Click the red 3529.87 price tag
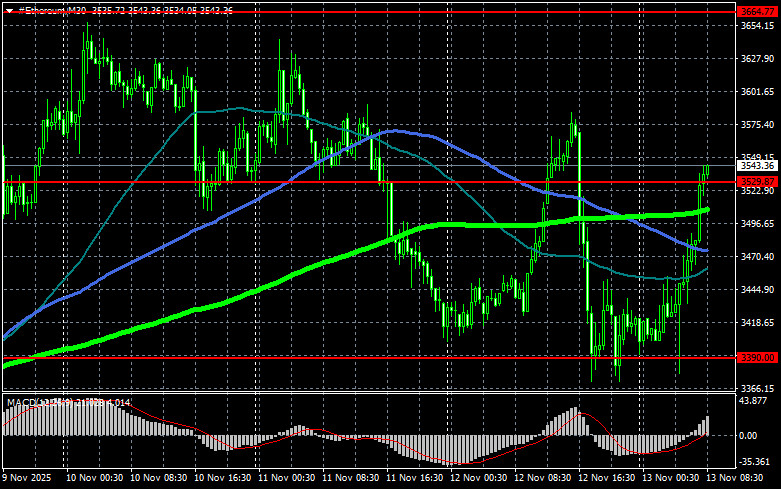 pos(757,182)
